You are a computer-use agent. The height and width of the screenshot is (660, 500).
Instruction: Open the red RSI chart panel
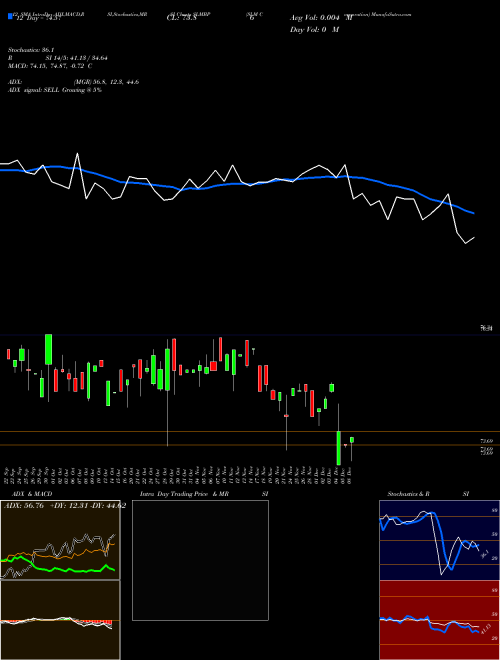[x=439, y=620]
